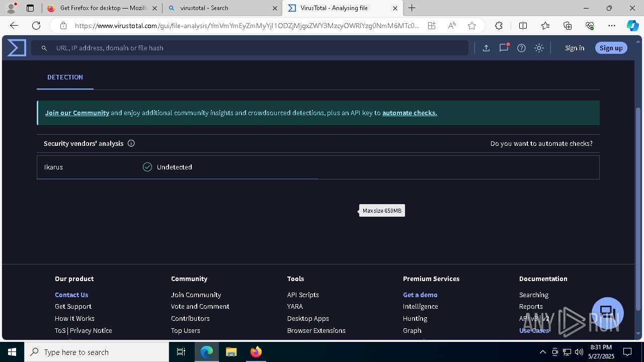
Task: Open a new tab with plus button
Action: point(412,8)
